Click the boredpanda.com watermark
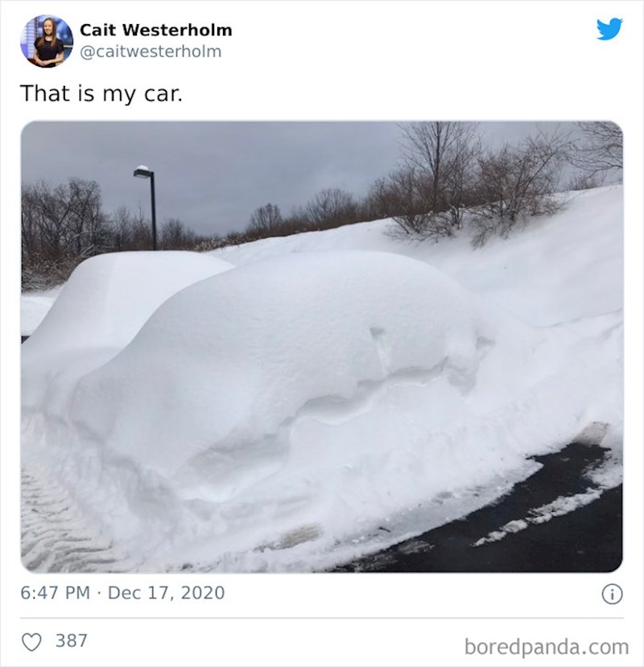 click(x=547, y=647)
